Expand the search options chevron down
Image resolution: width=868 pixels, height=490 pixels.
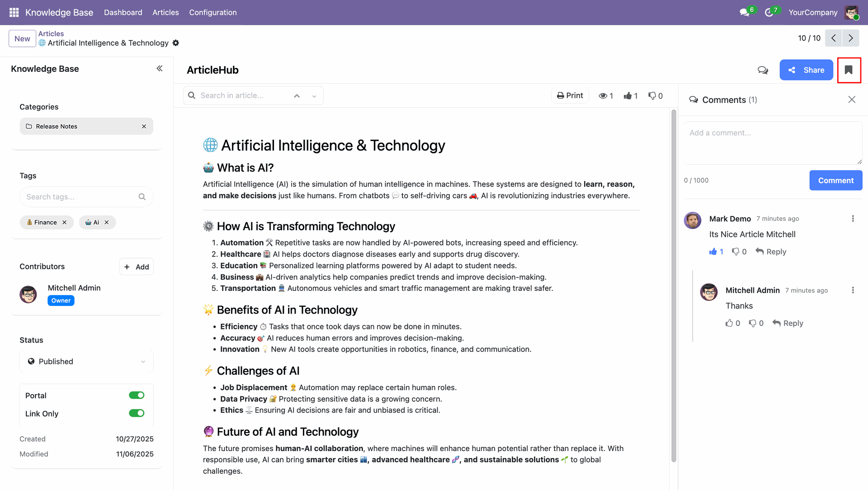tap(314, 96)
